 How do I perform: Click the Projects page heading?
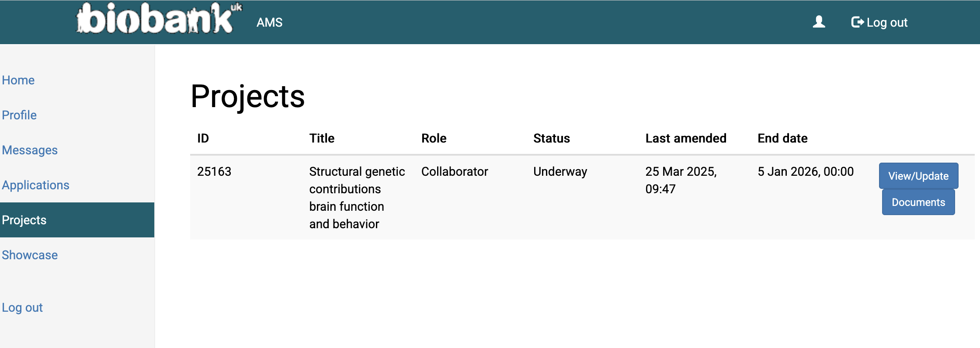[248, 97]
